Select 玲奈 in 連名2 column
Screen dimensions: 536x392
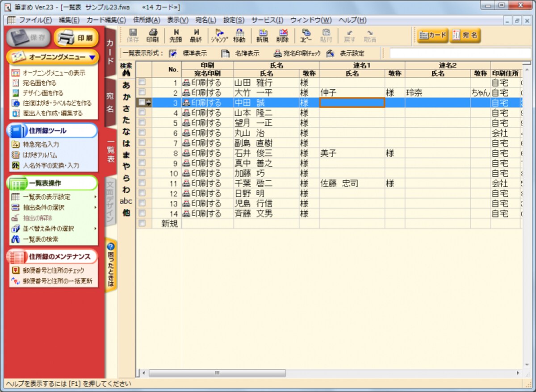(x=437, y=92)
